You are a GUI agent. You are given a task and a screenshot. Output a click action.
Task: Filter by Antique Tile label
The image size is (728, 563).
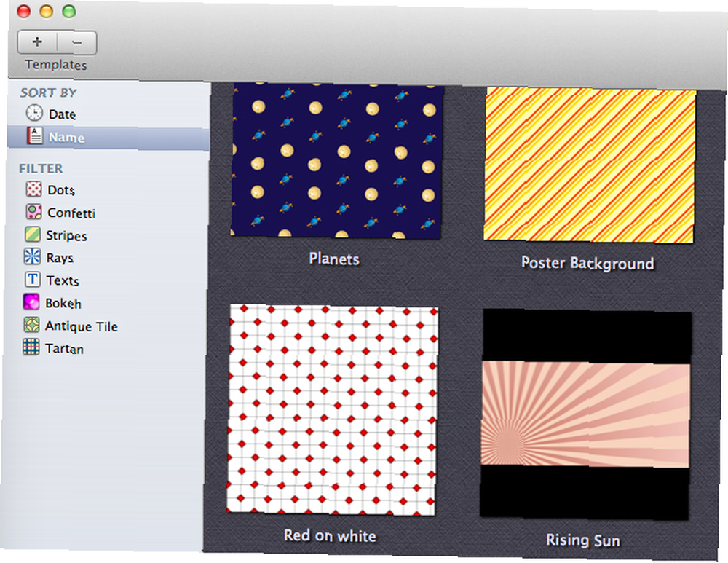point(82,326)
